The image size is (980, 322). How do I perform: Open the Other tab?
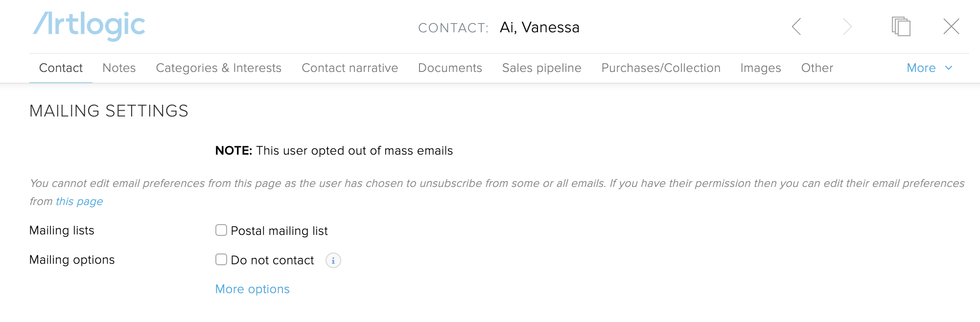(x=817, y=68)
